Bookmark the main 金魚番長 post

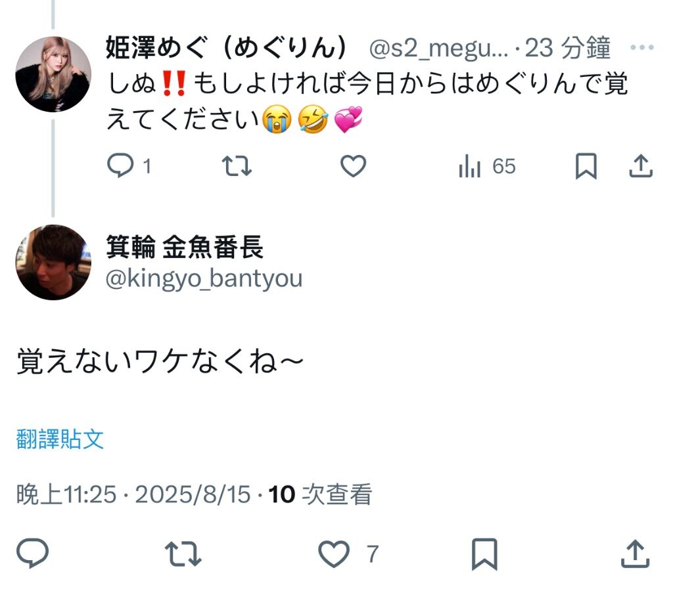tap(484, 554)
